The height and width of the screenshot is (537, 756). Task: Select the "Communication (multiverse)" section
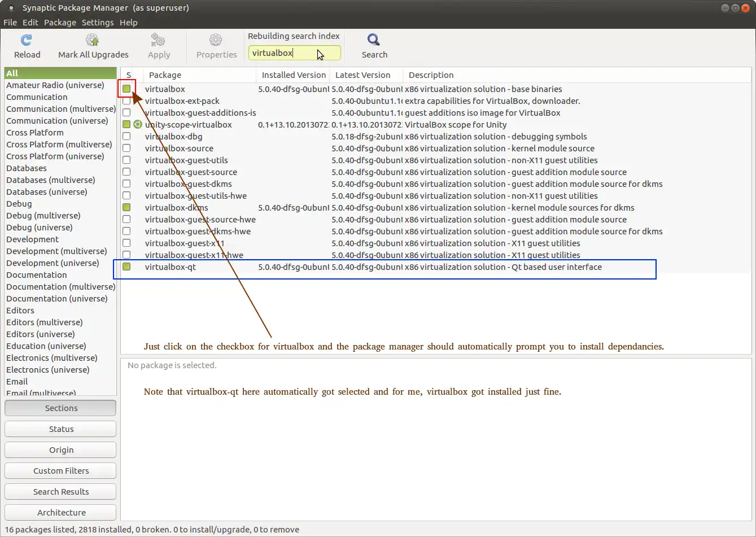(60, 109)
